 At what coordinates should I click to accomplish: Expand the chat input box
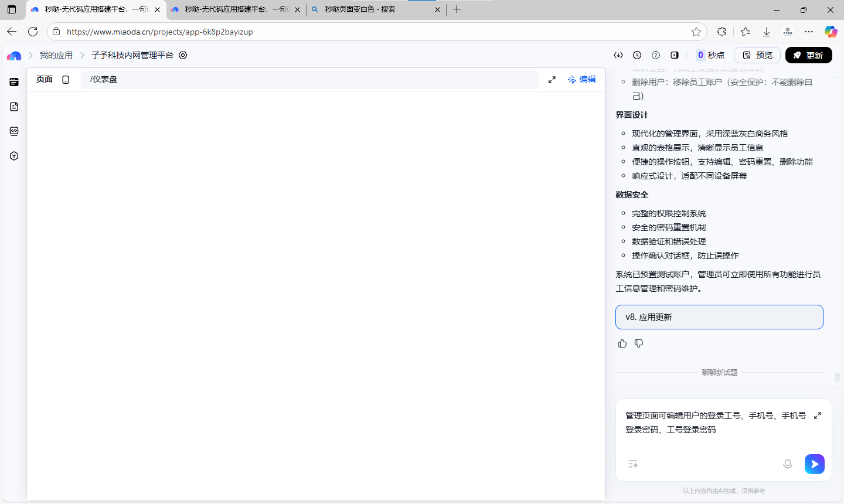click(x=818, y=416)
